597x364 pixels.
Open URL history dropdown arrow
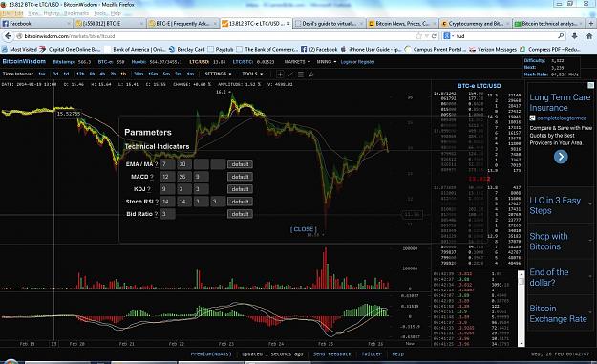[x=426, y=36]
